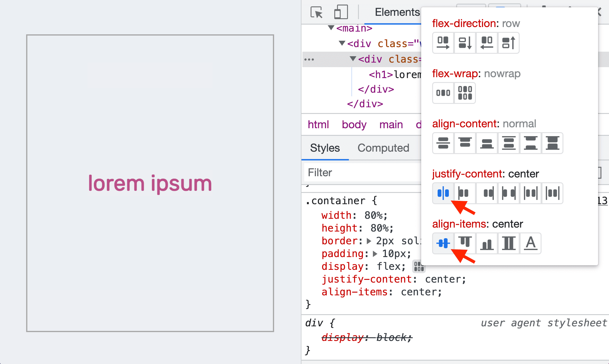Click the justify-content center icon

pos(443,193)
